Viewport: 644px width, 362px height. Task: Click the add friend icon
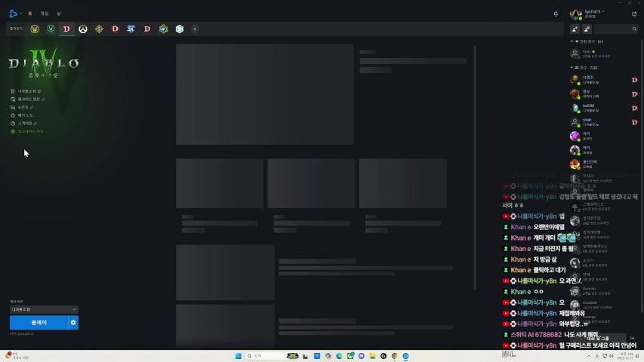[575, 29]
